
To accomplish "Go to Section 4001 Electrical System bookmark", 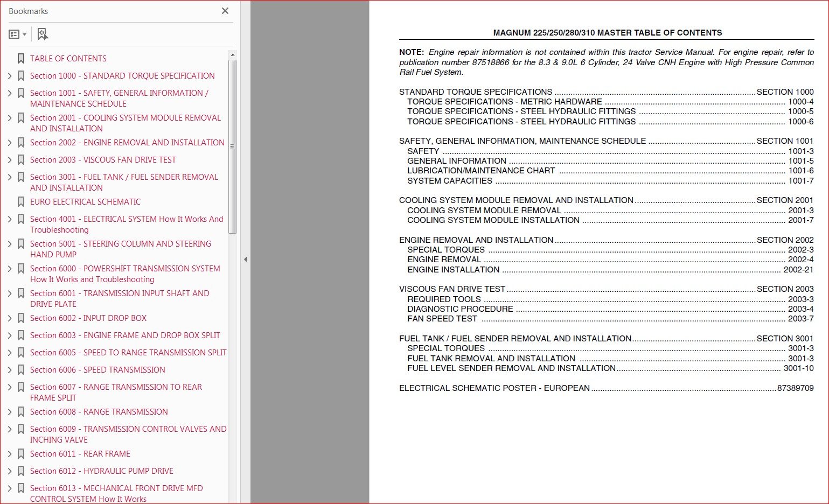I will pos(127,225).
